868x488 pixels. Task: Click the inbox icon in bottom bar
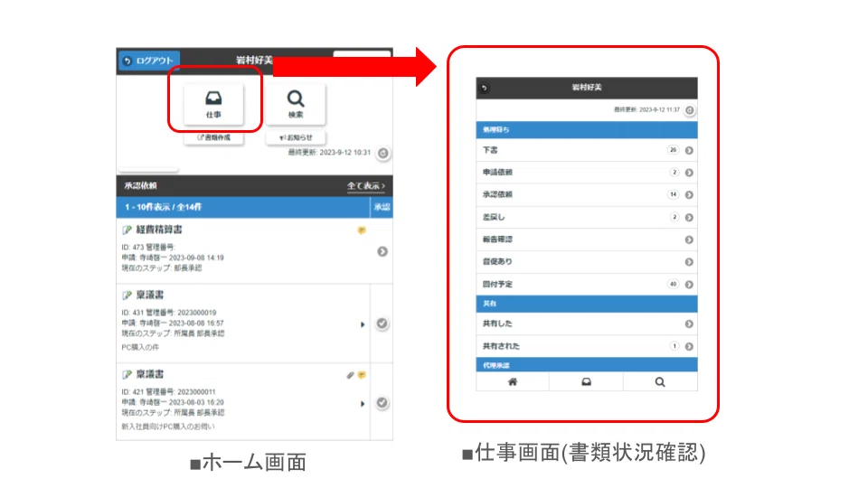point(586,381)
